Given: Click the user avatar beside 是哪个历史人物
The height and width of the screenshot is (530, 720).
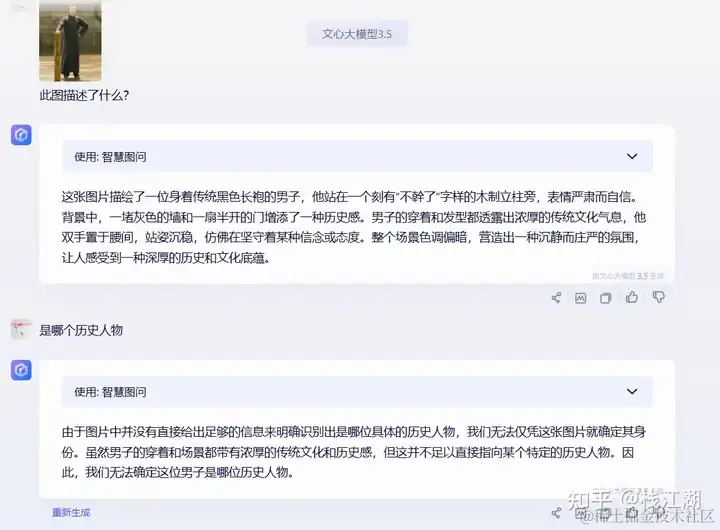Looking at the screenshot, I should [x=21, y=329].
